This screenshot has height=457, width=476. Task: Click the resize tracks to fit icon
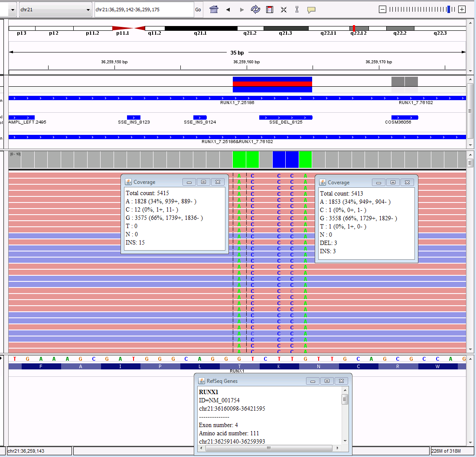[284, 10]
